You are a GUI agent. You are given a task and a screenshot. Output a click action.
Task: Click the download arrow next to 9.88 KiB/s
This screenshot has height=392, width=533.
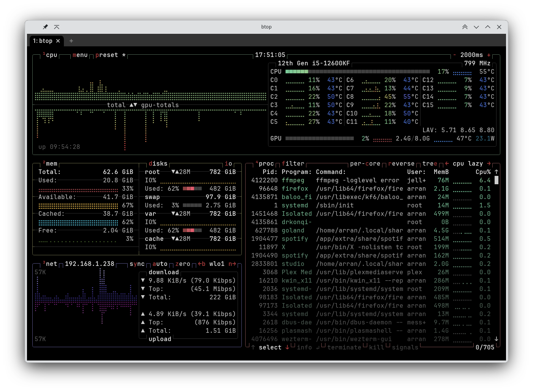click(143, 281)
